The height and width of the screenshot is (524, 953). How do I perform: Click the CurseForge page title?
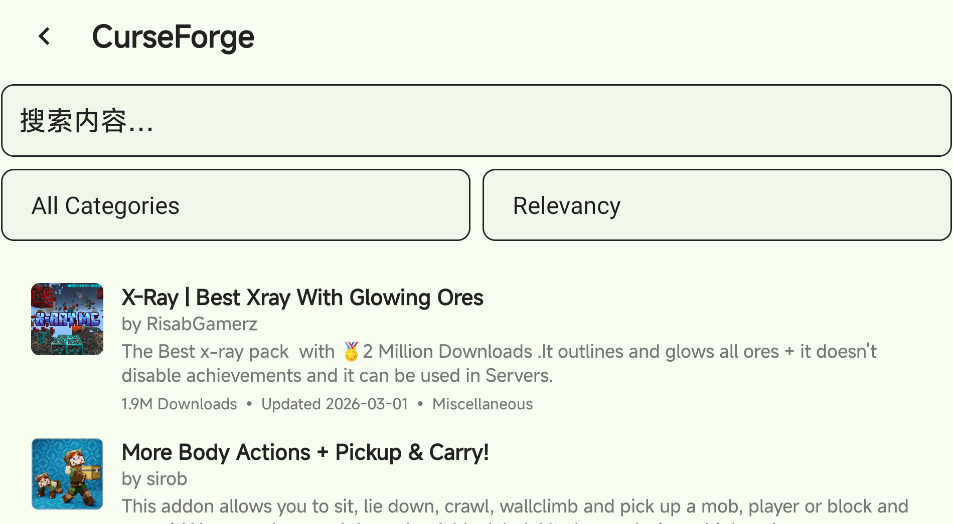point(173,36)
